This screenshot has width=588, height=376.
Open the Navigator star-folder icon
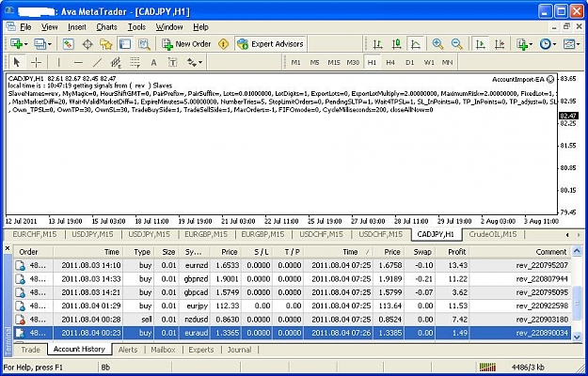tap(105, 44)
